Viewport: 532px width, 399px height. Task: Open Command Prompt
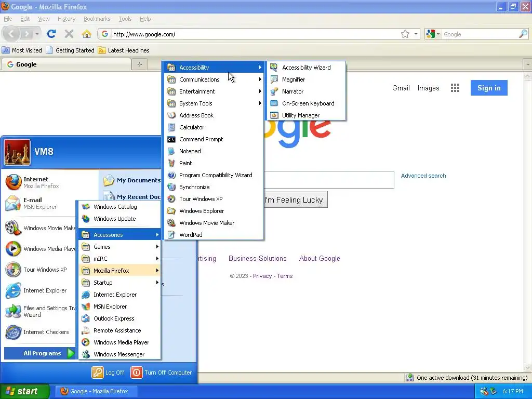pyautogui.click(x=214, y=139)
